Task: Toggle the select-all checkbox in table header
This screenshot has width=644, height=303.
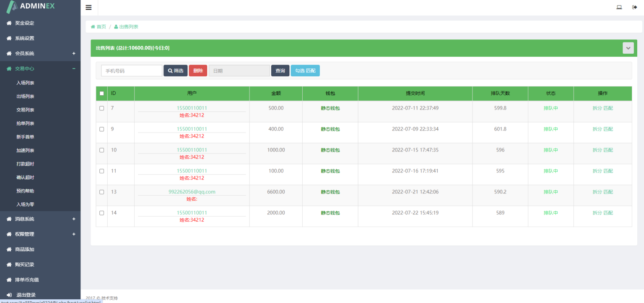Action: point(101,94)
